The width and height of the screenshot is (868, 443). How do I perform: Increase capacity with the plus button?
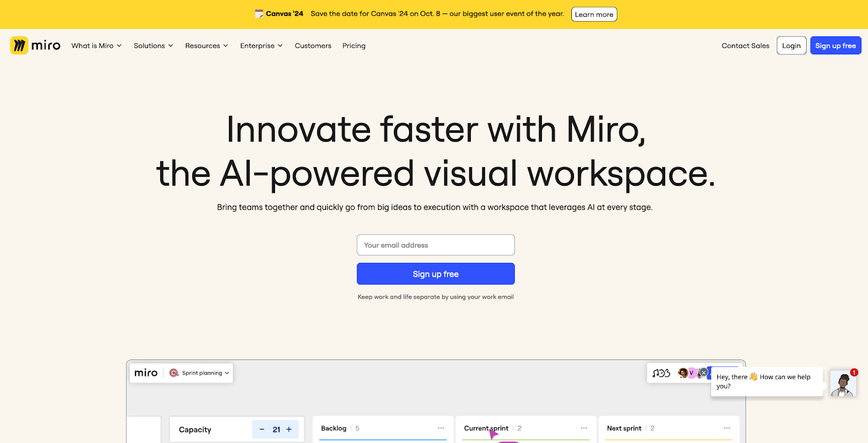289,429
